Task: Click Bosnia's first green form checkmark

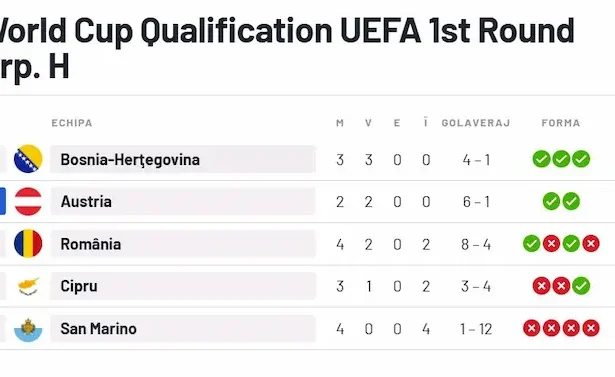Action: pyautogui.click(x=541, y=159)
